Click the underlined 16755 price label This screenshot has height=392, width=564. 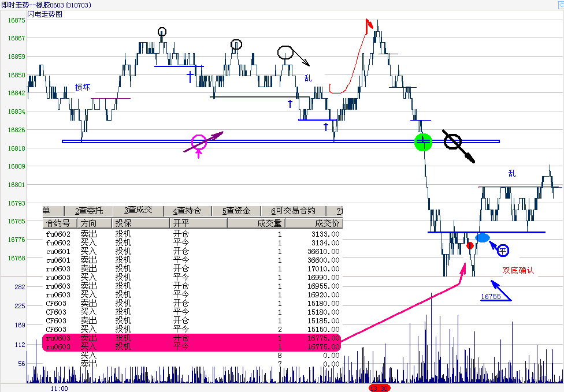(x=491, y=297)
